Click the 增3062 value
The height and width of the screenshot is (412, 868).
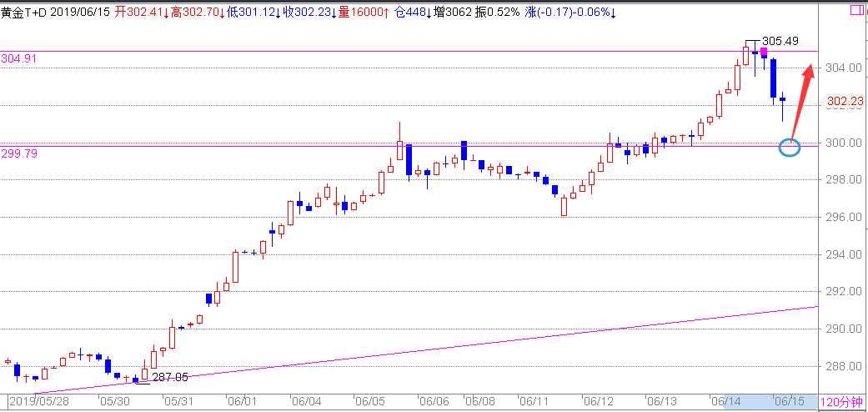pyautogui.click(x=454, y=13)
